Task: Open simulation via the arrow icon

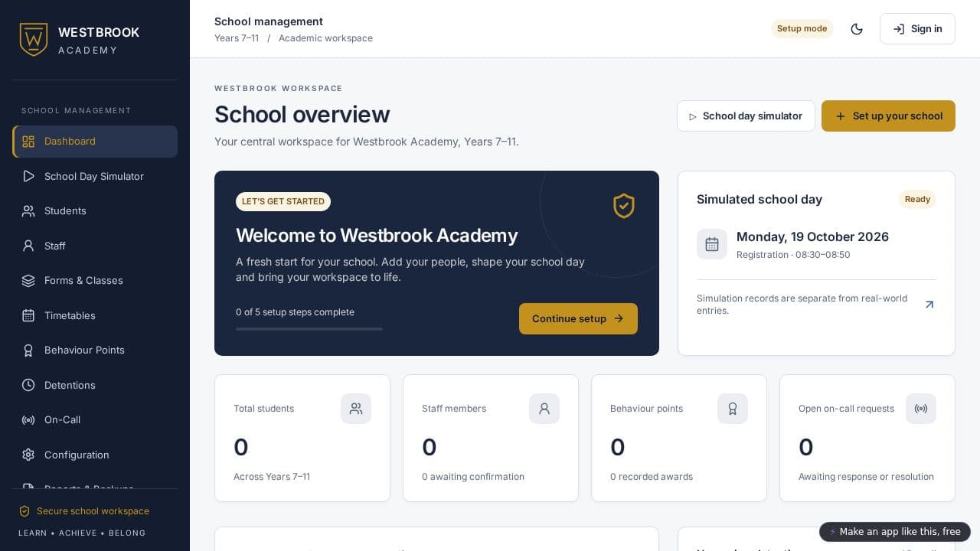Action: point(929,305)
